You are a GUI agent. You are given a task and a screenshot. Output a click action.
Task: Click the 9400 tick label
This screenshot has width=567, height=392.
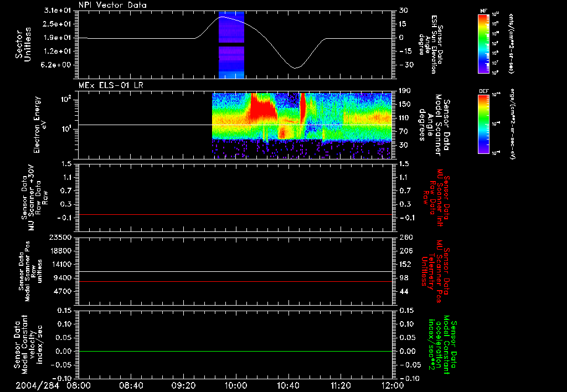[x=63, y=278]
